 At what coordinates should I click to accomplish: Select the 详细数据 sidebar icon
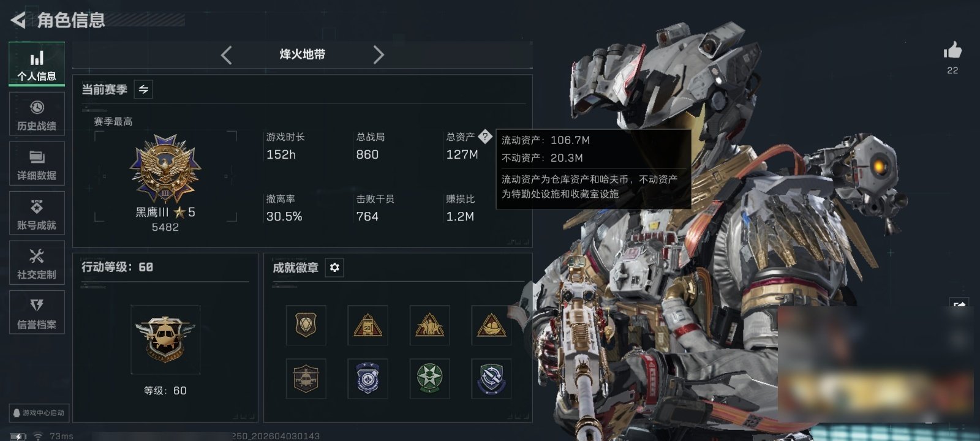37,164
